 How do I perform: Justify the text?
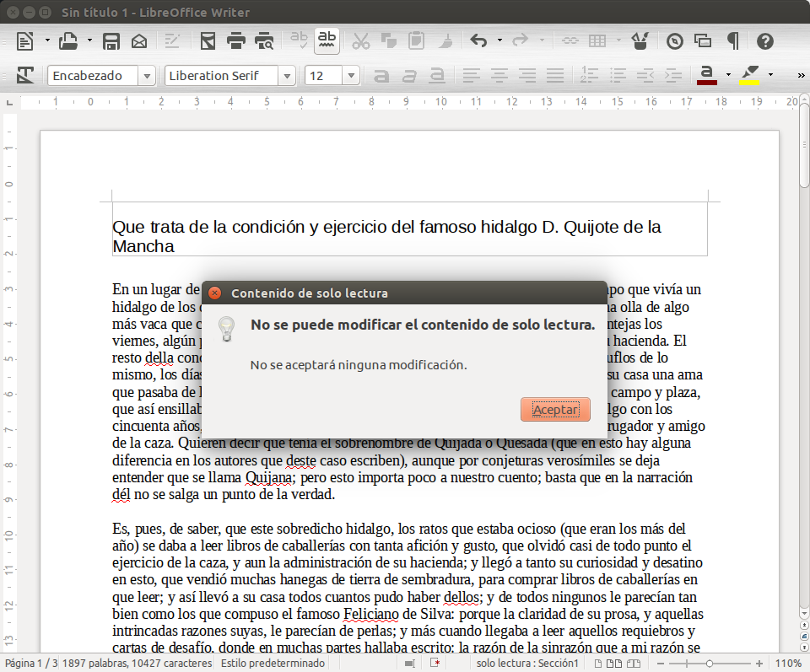click(555, 76)
